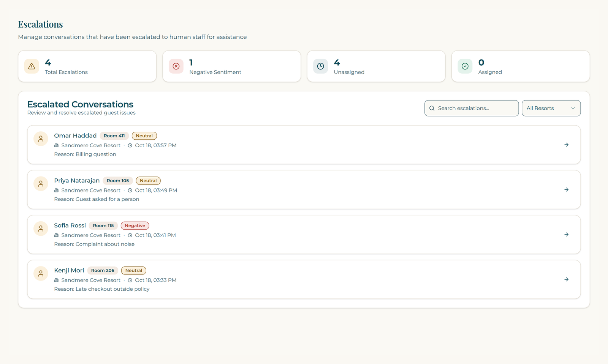Screen dimensions: 608x364
Task: Click Sofia Rossi's avatar icon
Action: (x=41, y=228)
